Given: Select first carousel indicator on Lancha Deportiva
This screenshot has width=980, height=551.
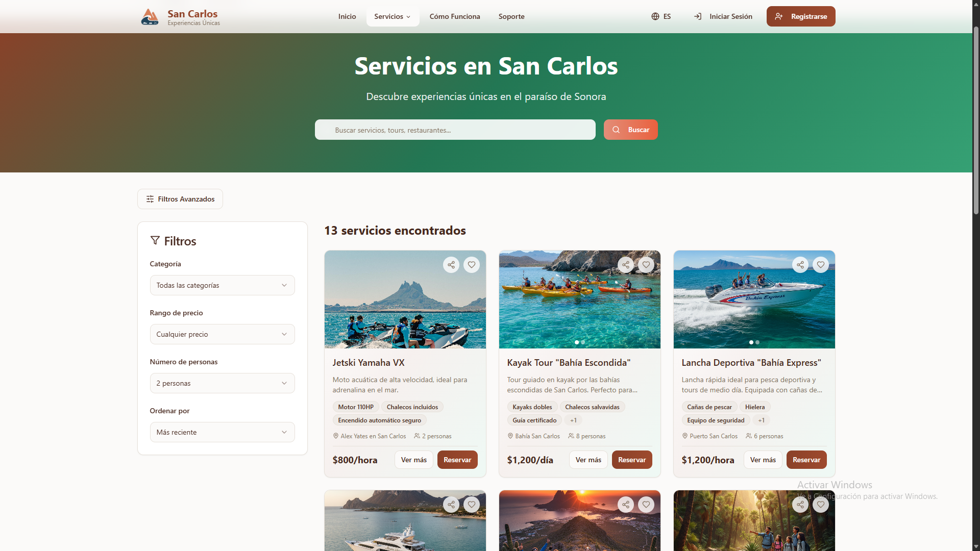Looking at the screenshot, I should point(751,342).
